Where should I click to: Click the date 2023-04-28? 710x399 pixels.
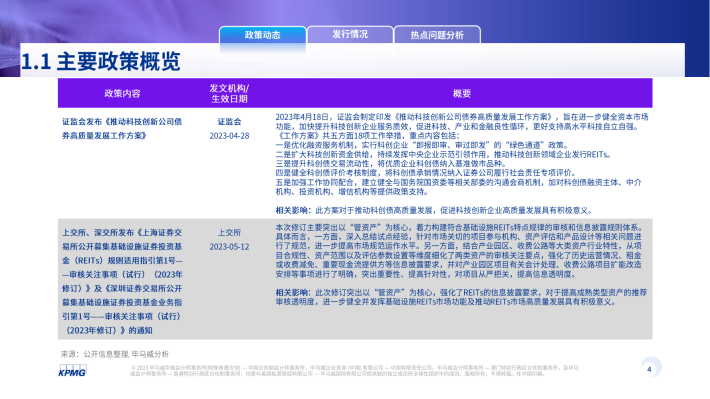(x=229, y=136)
